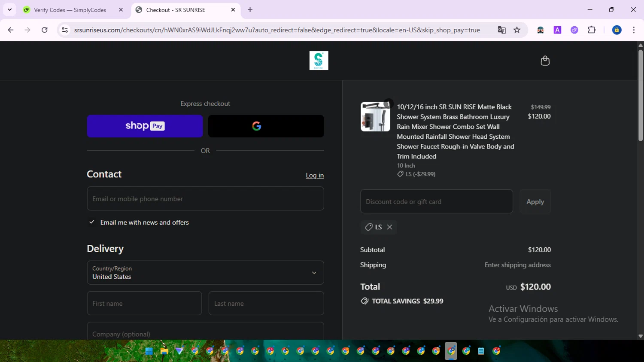Click the 'TOTAL SAVINGS $29.99' text
This screenshot has width=644, height=362.
(x=407, y=301)
